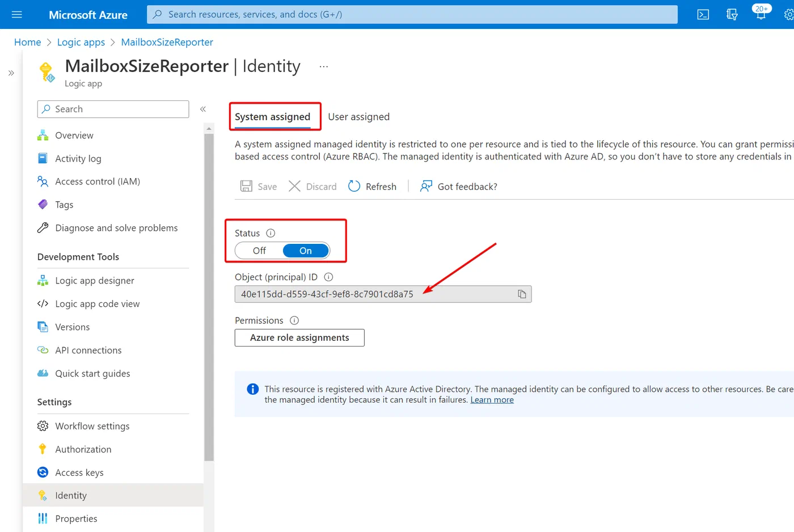
Task: Open API connections
Action: [x=113, y=351]
